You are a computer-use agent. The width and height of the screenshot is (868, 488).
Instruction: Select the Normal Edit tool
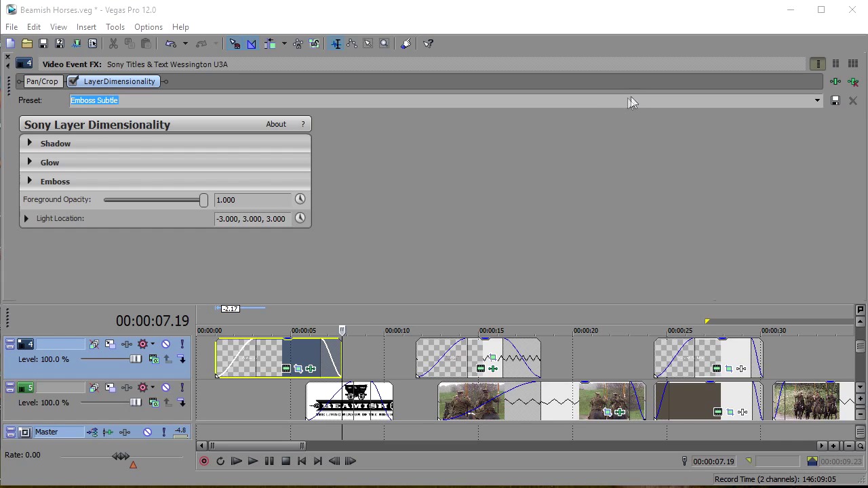pos(336,43)
